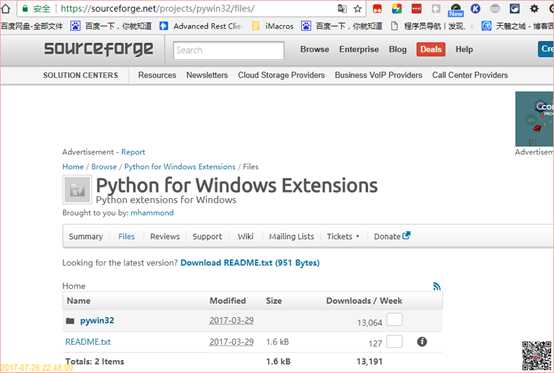Open Call Center Providers link
Screen dimensions: 554x373
point(470,75)
